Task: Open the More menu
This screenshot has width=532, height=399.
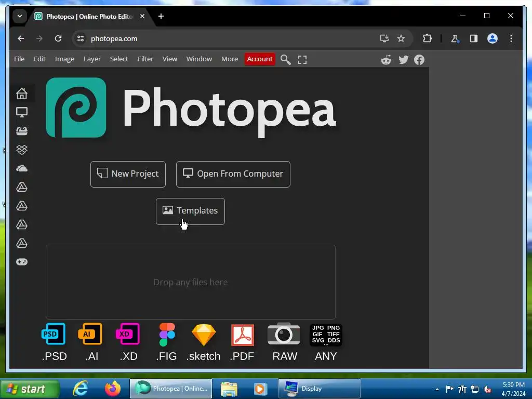Action: [230, 59]
